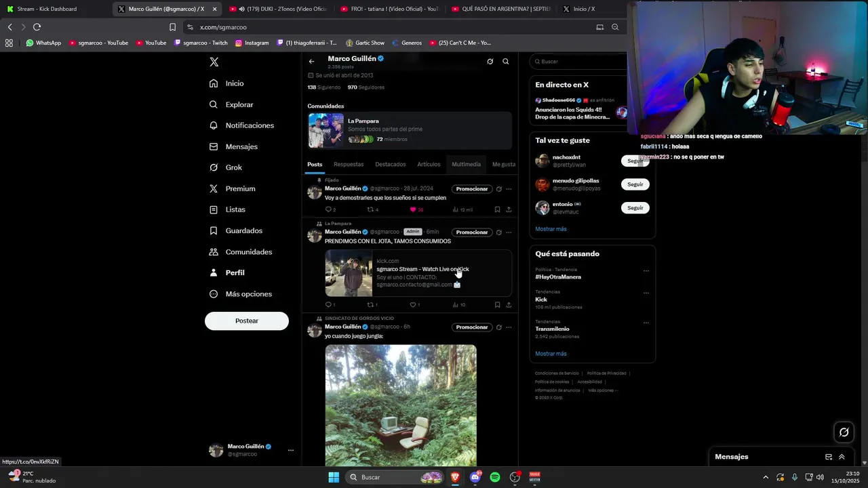The image size is (868, 488).
Task: Open more menu on pinned post
Action: 509,189
